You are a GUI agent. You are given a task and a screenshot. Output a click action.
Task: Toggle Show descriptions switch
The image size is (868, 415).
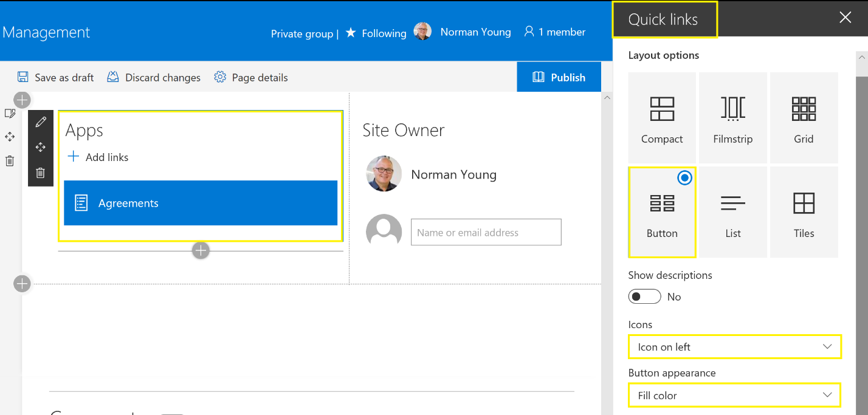coord(644,297)
